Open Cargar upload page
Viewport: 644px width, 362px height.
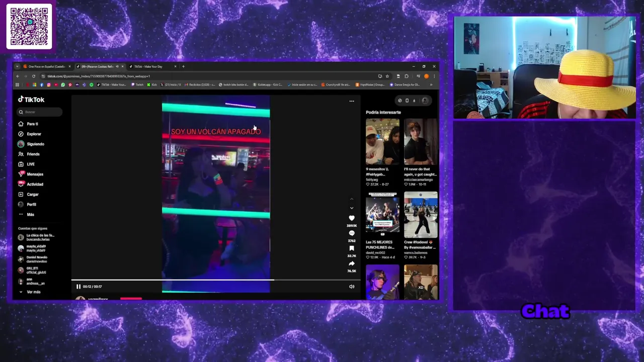pos(29,194)
